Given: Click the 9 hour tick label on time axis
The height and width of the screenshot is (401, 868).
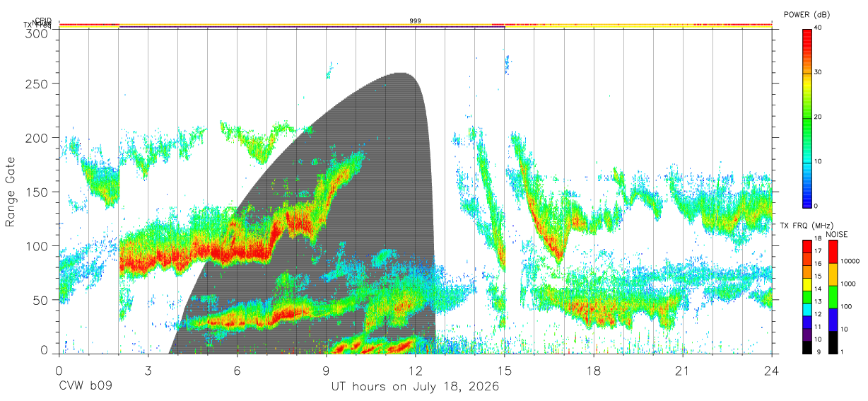Looking at the screenshot, I should (x=327, y=370).
